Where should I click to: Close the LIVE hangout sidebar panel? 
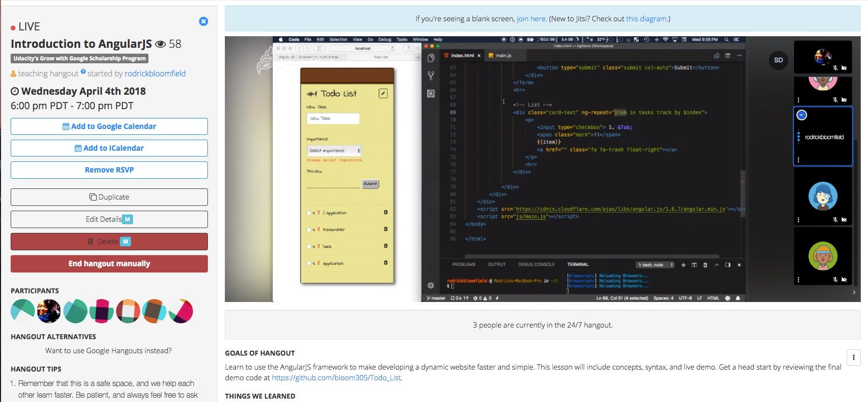tap(204, 21)
